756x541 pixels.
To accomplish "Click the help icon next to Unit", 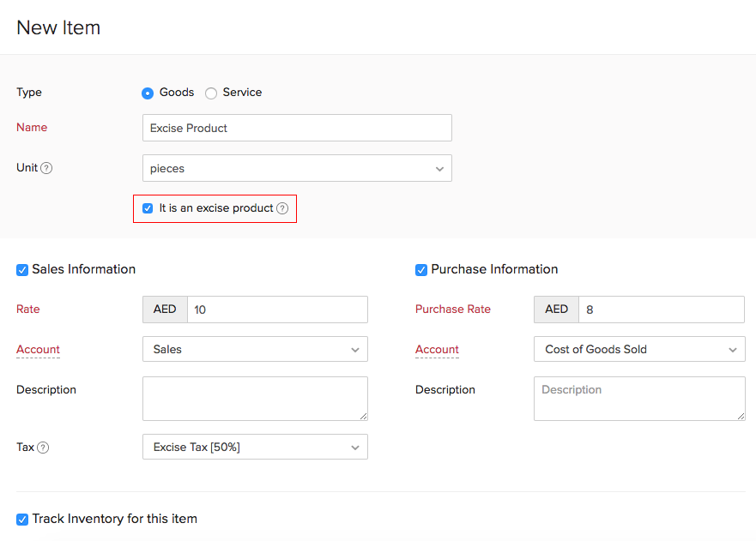I will pos(46,168).
